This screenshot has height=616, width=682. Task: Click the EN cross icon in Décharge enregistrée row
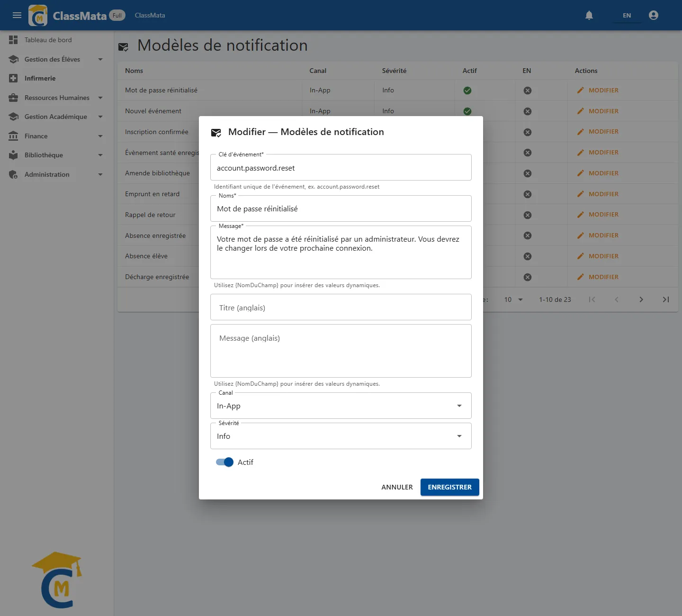click(528, 277)
